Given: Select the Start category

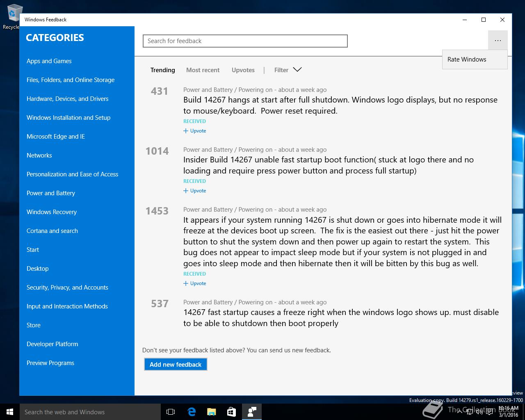Looking at the screenshot, I should [x=33, y=250].
